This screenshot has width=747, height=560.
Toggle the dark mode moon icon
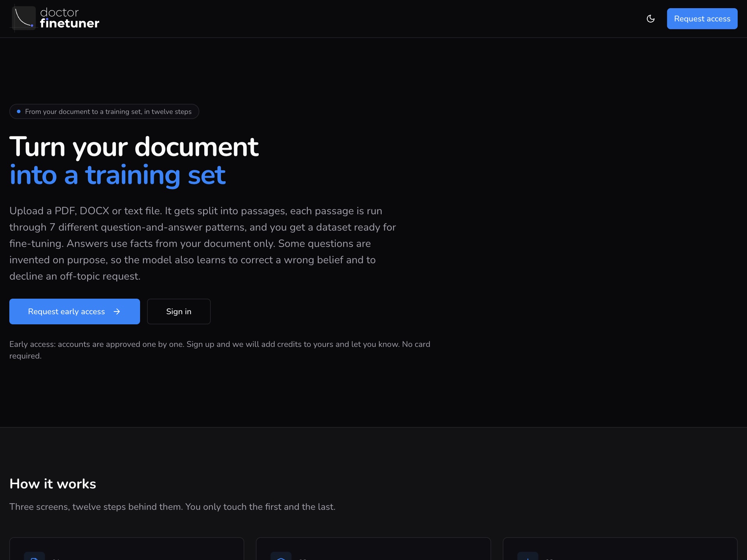(651, 19)
